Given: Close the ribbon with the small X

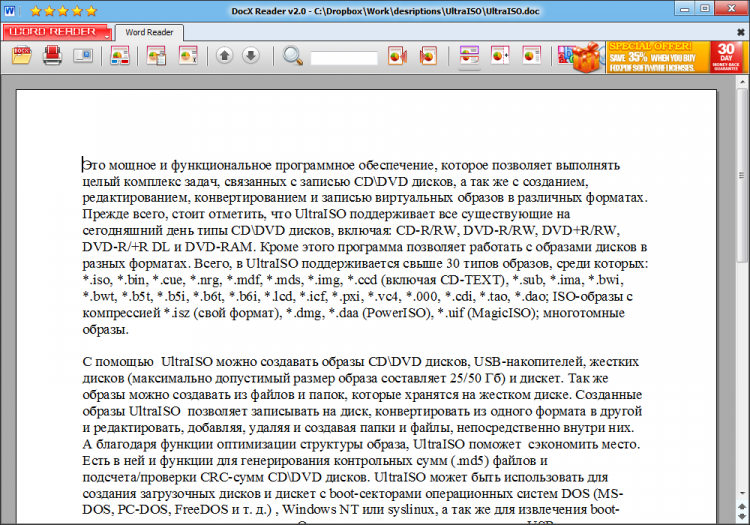Looking at the screenshot, I should [739, 32].
